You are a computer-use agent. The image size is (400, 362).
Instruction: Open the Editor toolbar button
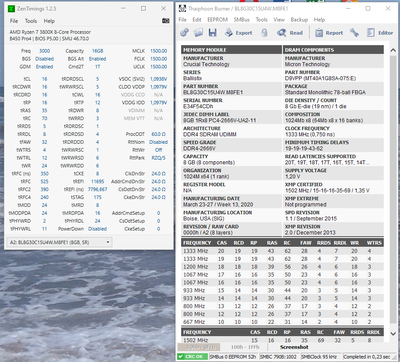tap(380, 33)
